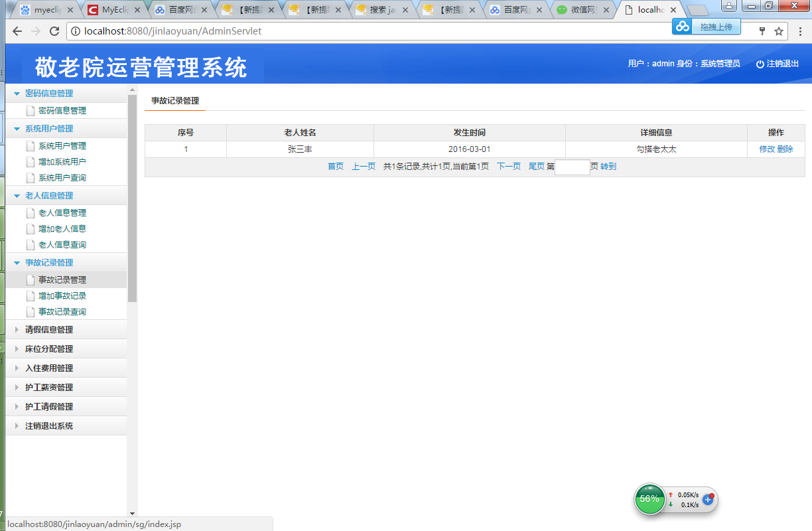This screenshot has width=812, height=531.
Task: Click 注销退出 in the header
Action: tap(783, 64)
